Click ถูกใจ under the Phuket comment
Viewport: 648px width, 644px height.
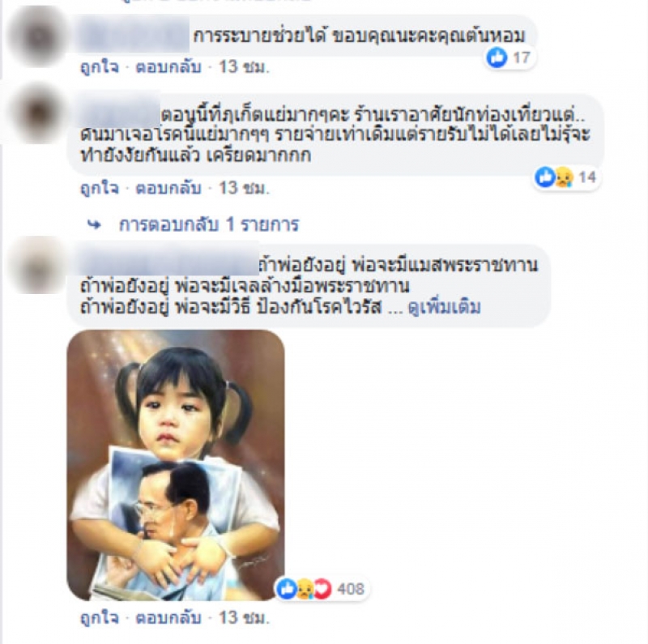100,188
